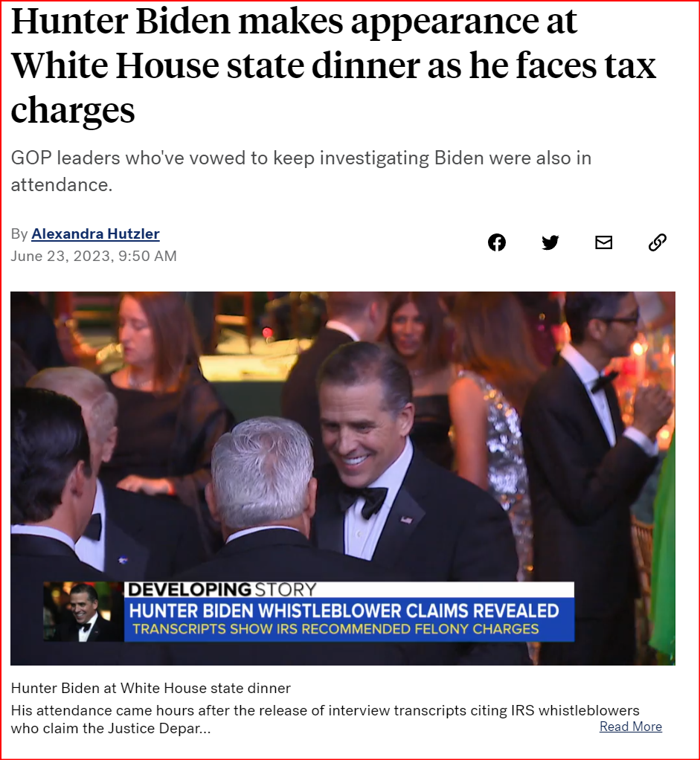Click the email envelope share icon
Viewport: 700px width, 760px height.
pos(603,242)
